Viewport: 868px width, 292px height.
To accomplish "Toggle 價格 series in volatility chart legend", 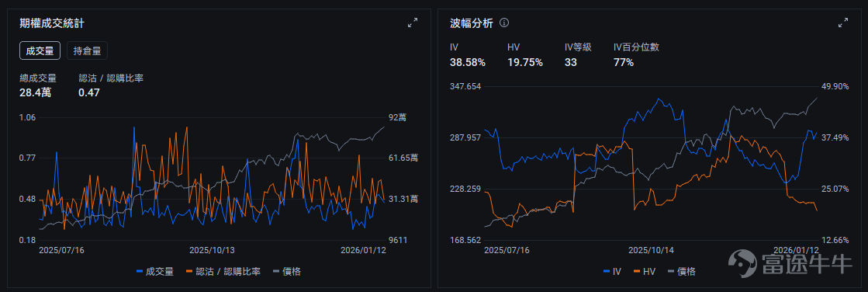I will tap(682, 272).
